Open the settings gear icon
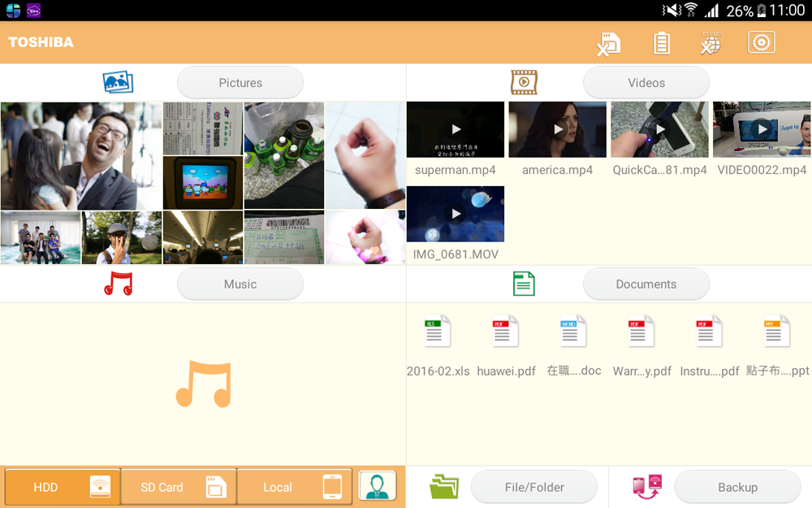Viewport: 812px width, 508px height. coord(762,42)
